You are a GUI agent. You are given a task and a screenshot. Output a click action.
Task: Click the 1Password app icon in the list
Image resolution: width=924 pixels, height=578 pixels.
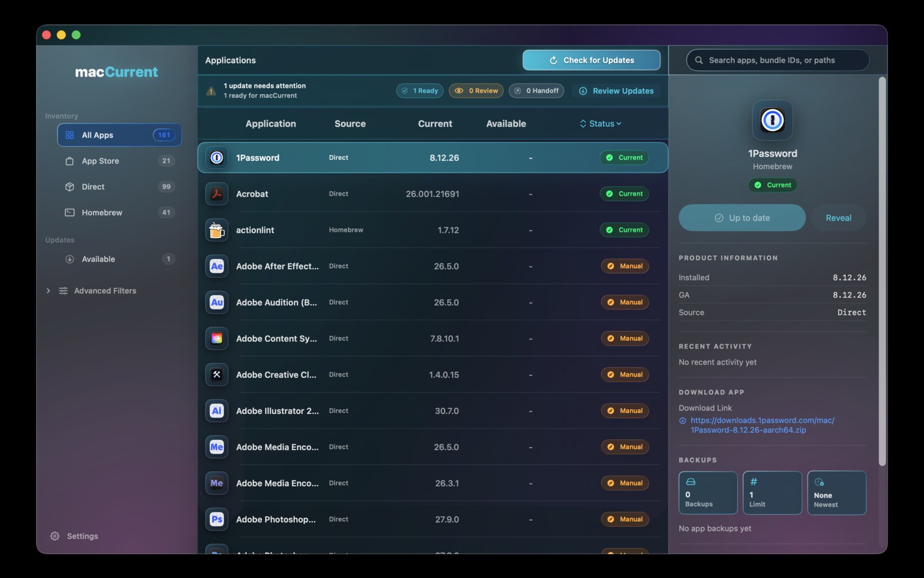tap(216, 158)
